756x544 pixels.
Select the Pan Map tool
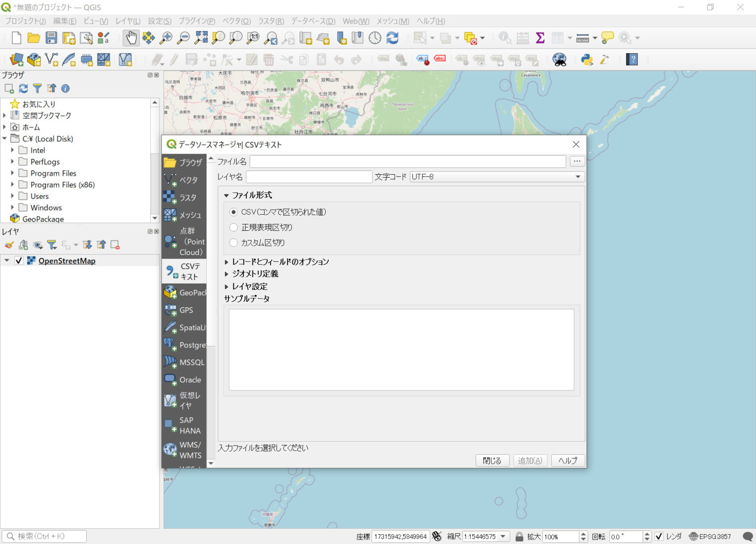[x=130, y=37]
